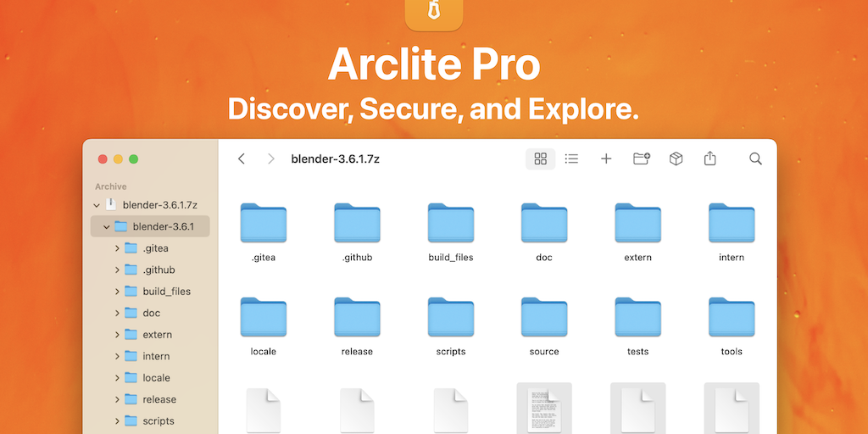Viewport: 868px width, 434px height.
Task: Go forward with the right chevron
Action: 270,159
